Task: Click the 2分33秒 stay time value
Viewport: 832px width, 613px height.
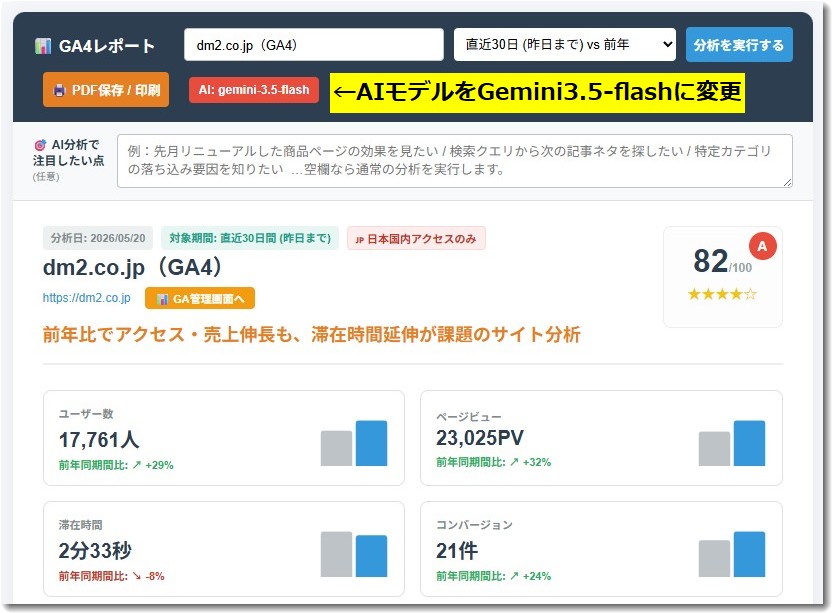Action: click(x=95, y=550)
